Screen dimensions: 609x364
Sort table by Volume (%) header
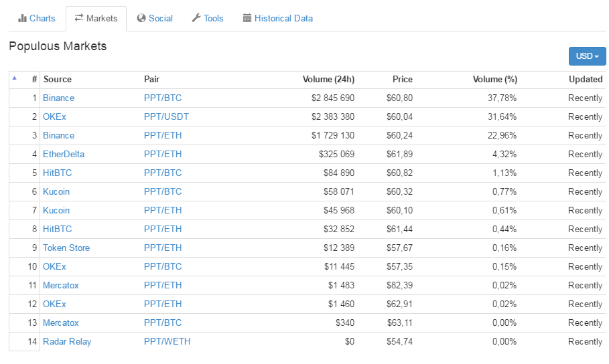point(494,79)
